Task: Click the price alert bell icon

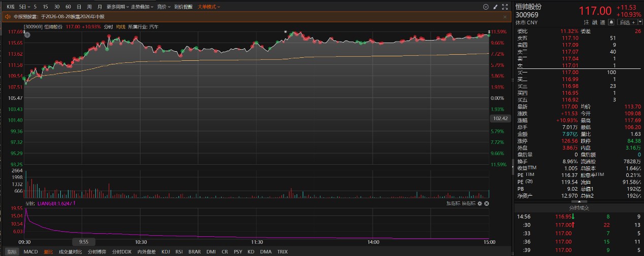Action: click(612, 22)
